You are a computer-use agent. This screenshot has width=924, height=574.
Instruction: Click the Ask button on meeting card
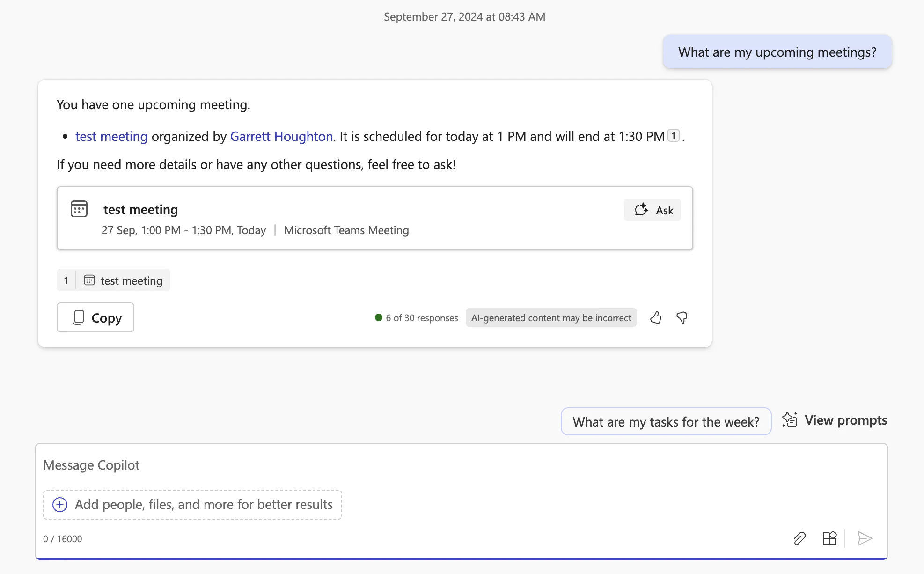tap(653, 210)
